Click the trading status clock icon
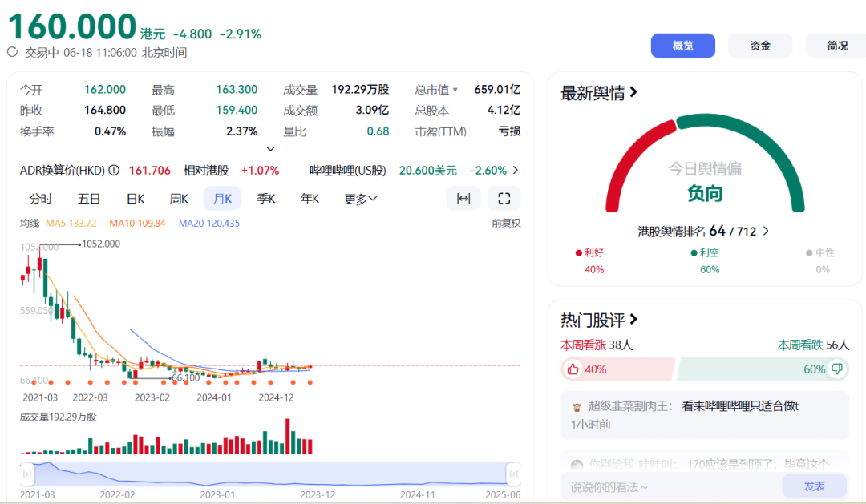Viewport: 866px width, 504px height. click(13, 53)
